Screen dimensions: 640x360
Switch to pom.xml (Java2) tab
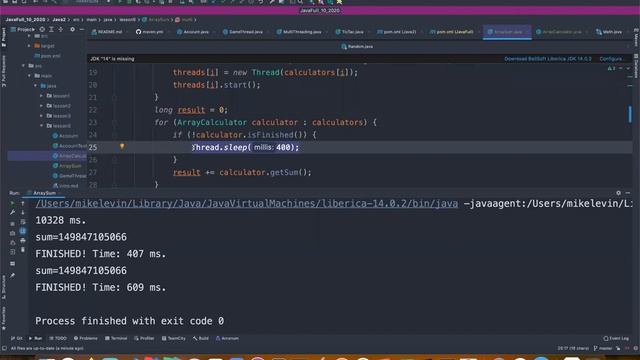coord(397,32)
